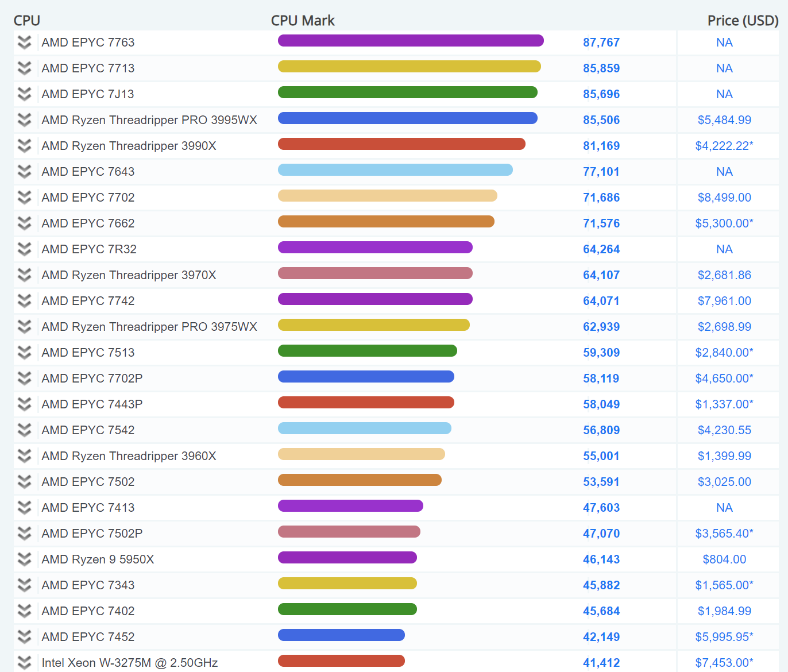This screenshot has height=672, width=788.
Task: Expand the AMD EPYC 7763 row chevron
Action: (x=24, y=43)
